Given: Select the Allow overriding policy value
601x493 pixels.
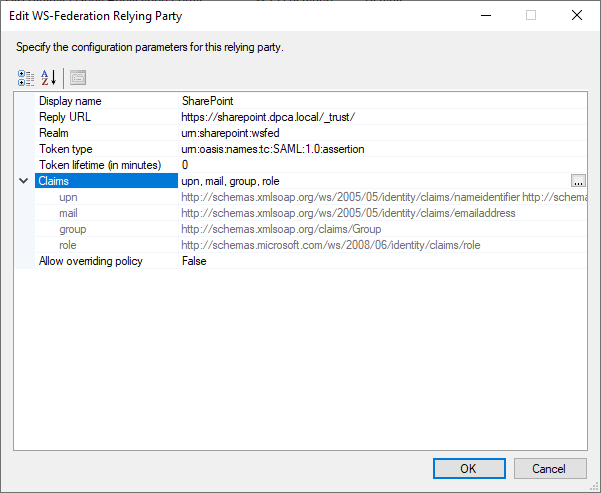Looking at the screenshot, I should click(380, 261).
